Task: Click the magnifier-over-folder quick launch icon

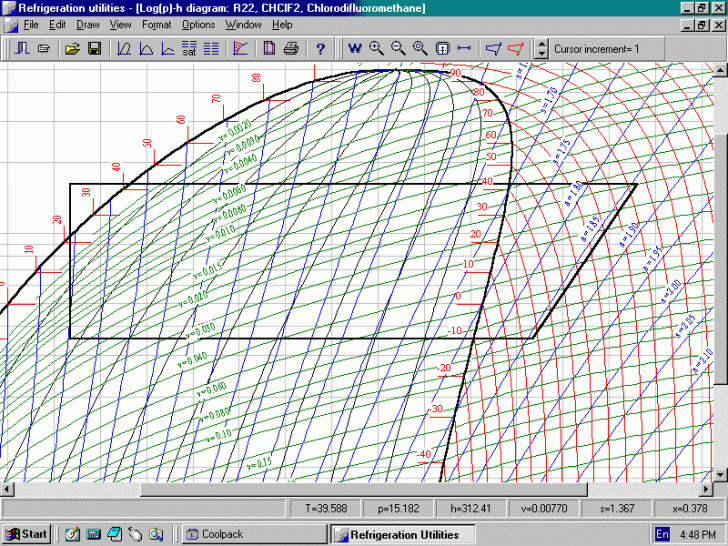Action: coord(156,534)
